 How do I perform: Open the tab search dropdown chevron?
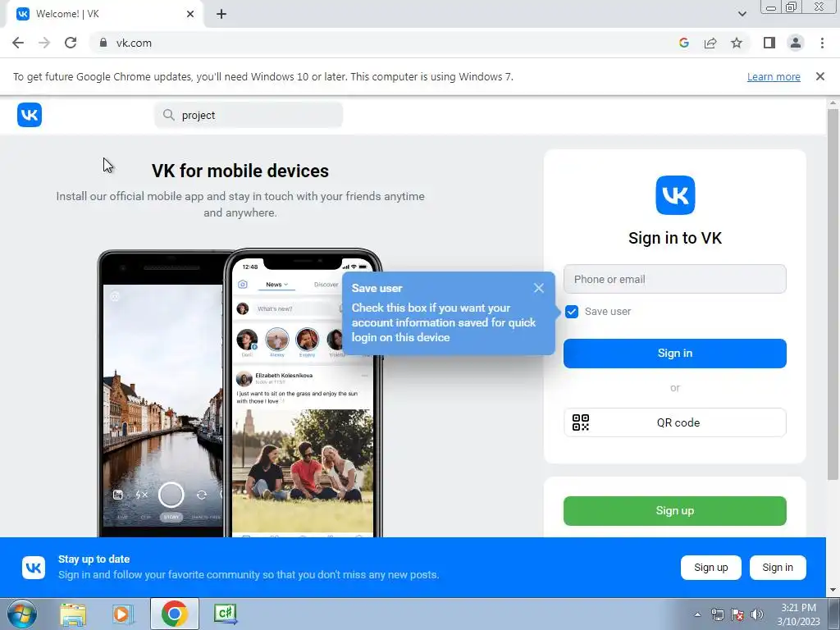pos(742,14)
